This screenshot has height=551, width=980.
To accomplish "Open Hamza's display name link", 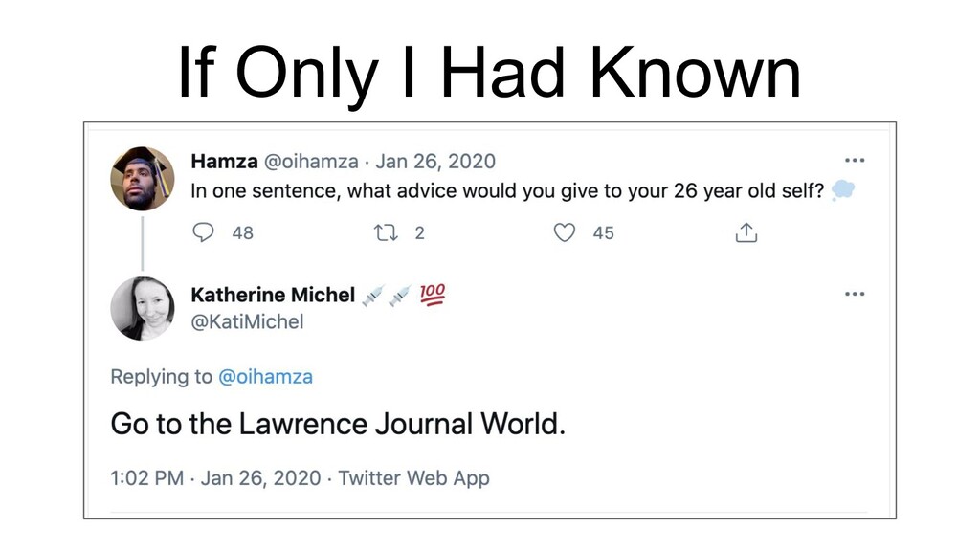I will (224, 161).
